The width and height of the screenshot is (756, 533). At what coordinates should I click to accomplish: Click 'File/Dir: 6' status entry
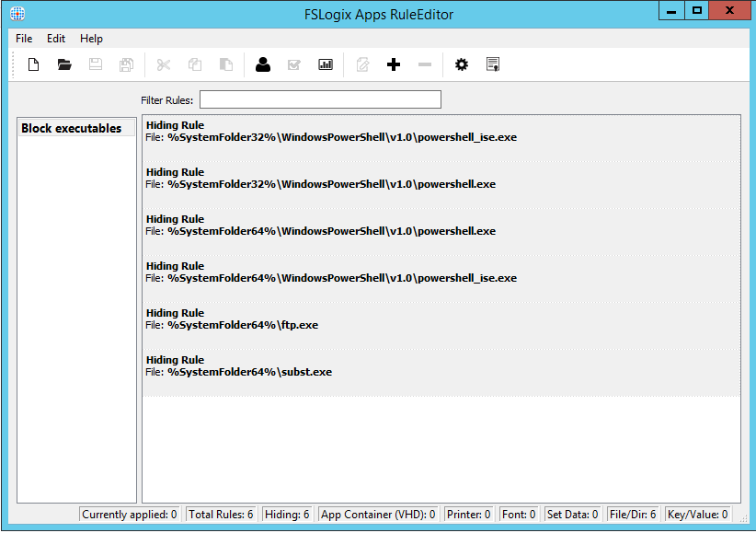[633, 515]
